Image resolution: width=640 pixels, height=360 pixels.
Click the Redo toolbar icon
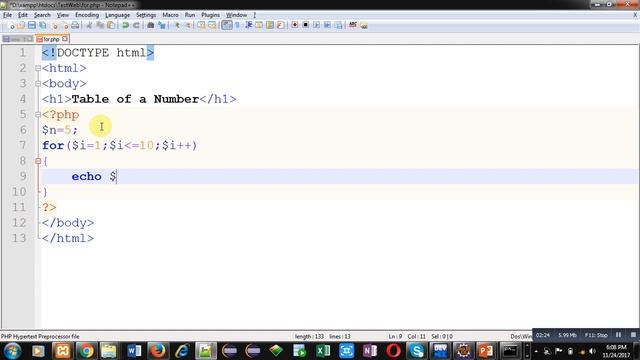point(136,25)
